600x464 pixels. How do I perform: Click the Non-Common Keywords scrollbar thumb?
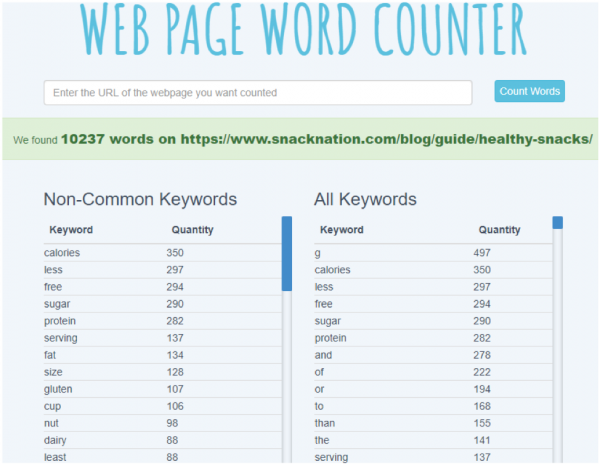pos(287,254)
